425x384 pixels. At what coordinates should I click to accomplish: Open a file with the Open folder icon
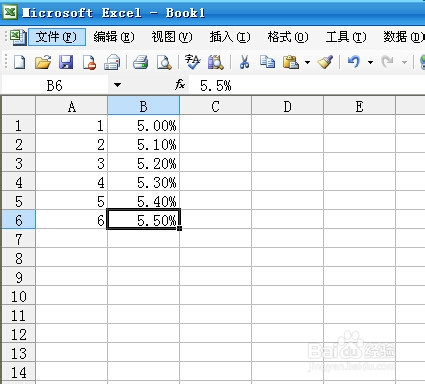click(43, 62)
